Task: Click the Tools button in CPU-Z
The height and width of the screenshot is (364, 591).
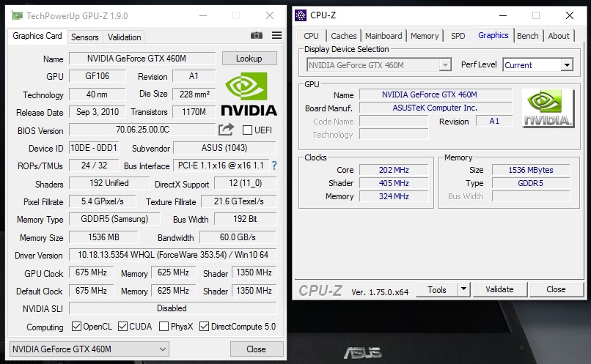Action: click(437, 289)
